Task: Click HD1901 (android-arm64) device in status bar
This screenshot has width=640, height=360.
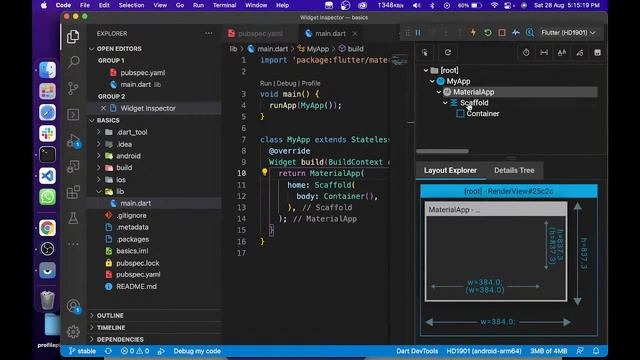Action: point(484,351)
